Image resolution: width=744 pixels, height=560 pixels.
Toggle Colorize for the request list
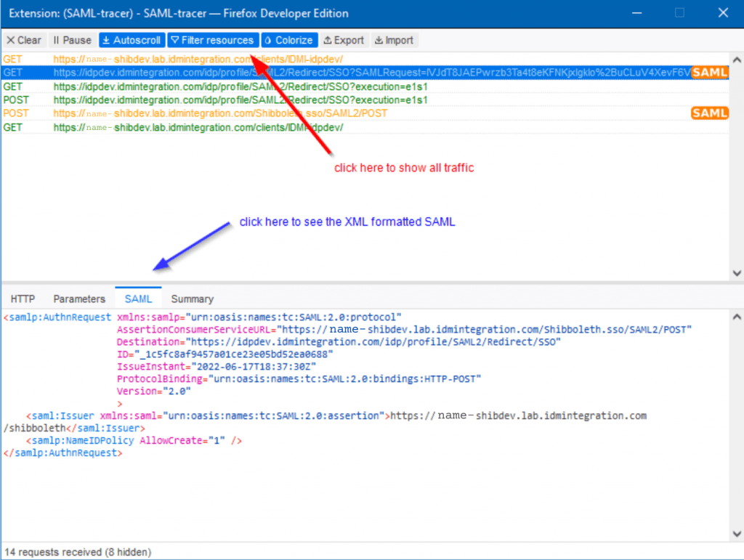(289, 40)
